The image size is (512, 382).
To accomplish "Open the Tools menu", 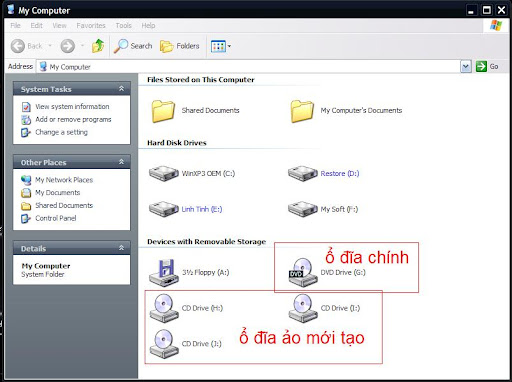I will (x=123, y=25).
